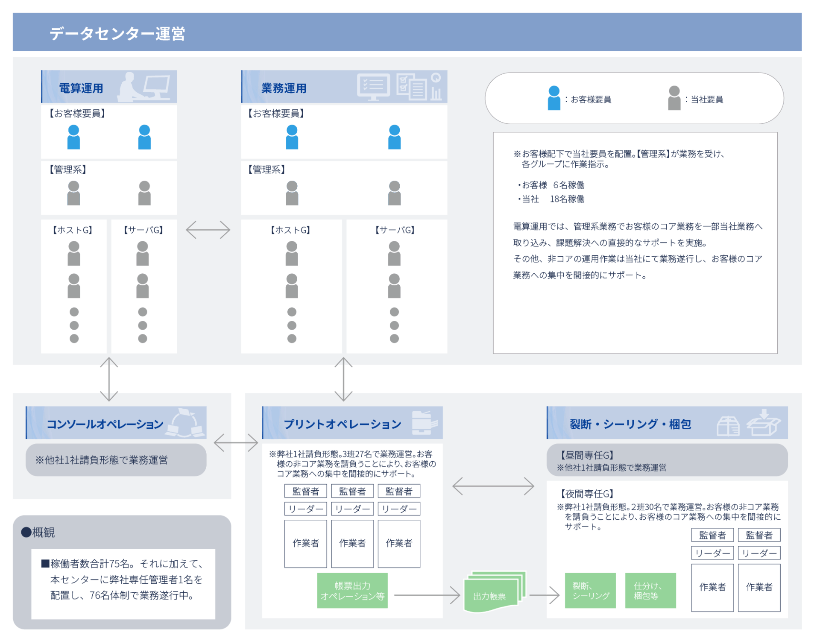Click 【サーバG】 label in 業務運用 section
The image size is (820, 644).
[x=395, y=230]
